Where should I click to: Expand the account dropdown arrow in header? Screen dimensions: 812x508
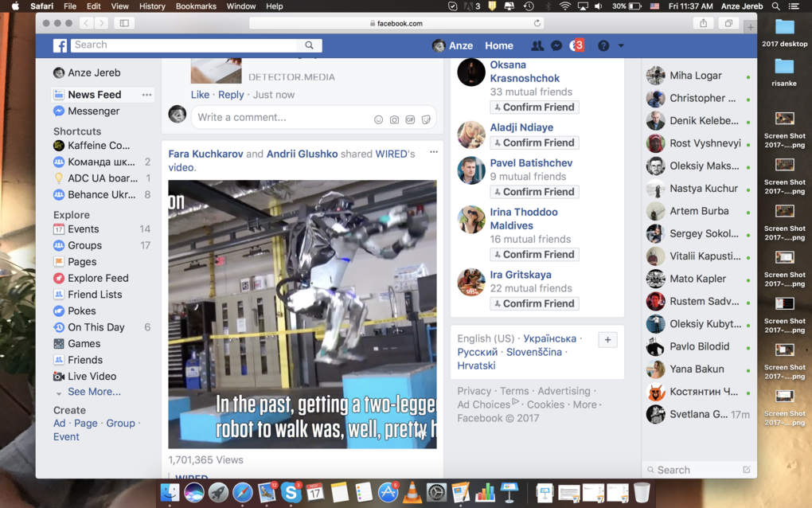621,45
